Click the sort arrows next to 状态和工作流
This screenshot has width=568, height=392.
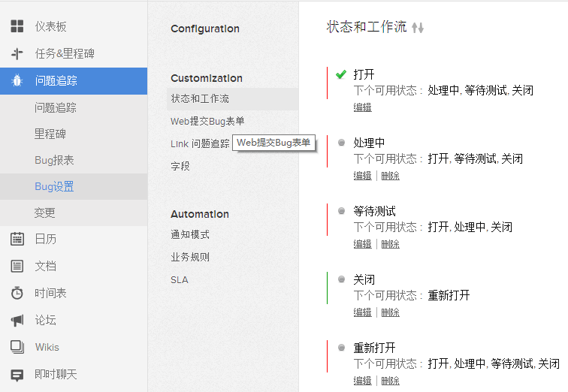point(418,28)
